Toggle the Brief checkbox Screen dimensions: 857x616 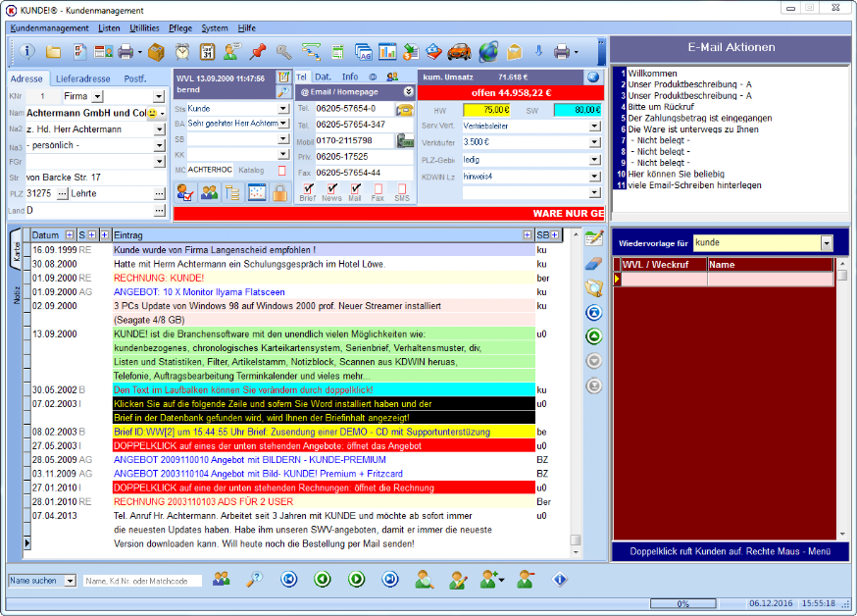tap(308, 188)
